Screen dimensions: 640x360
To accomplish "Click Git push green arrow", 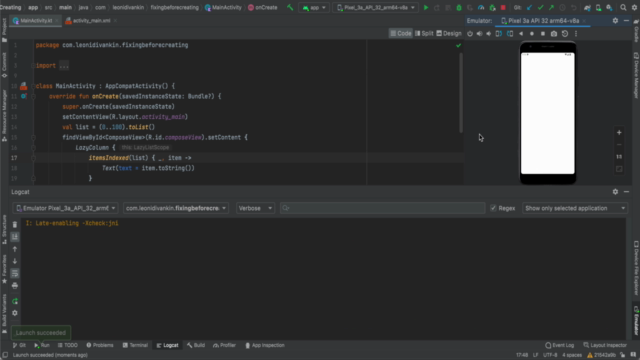I will click(x=551, y=8).
